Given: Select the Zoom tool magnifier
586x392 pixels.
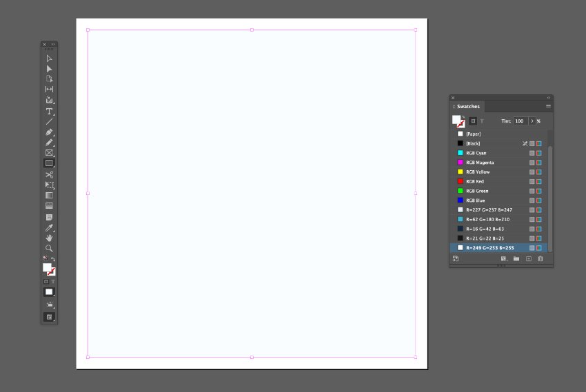Looking at the screenshot, I should 49,248.
